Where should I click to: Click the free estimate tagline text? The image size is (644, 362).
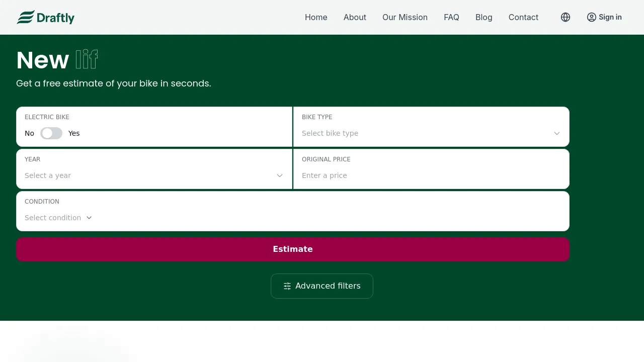pos(114,83)
